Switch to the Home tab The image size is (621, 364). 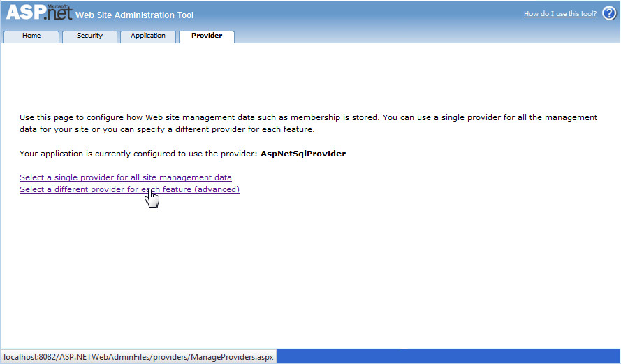pyautogui.click(x=31, y=36)
